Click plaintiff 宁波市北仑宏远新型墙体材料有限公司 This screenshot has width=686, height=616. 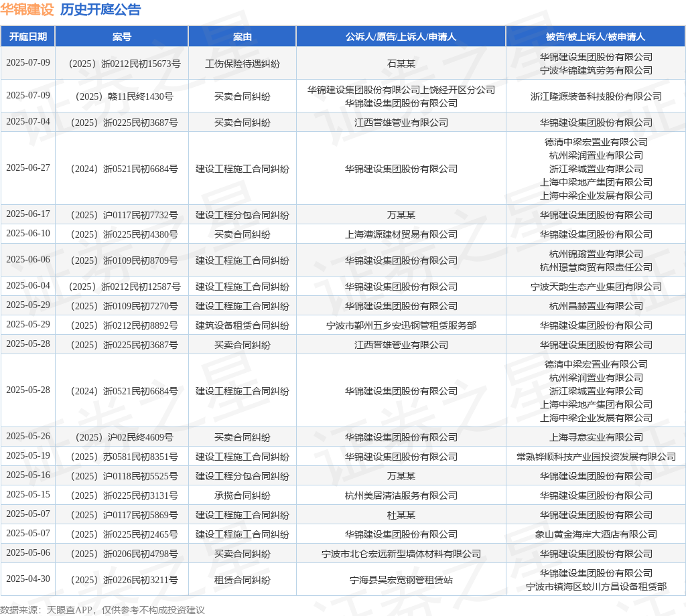(x=401, y=554)
